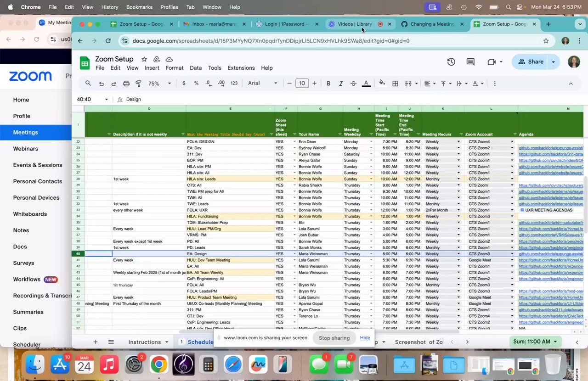
Task: Bookmark this page with the address bar star
Action: (x=546, y=41)
